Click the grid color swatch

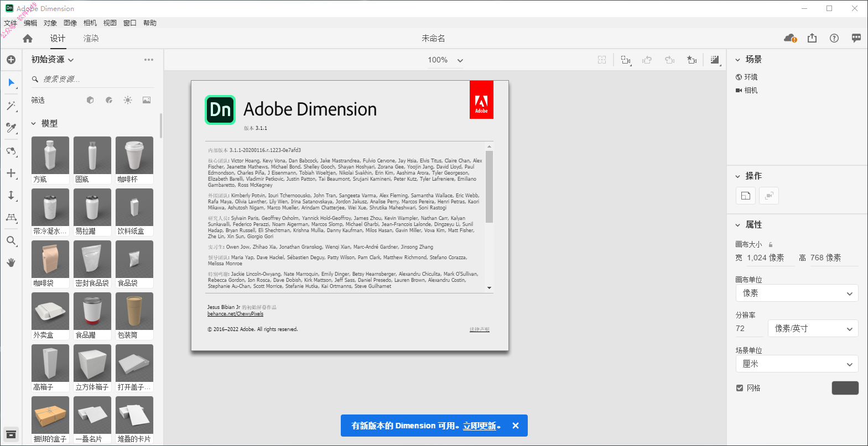click(845, 388)
